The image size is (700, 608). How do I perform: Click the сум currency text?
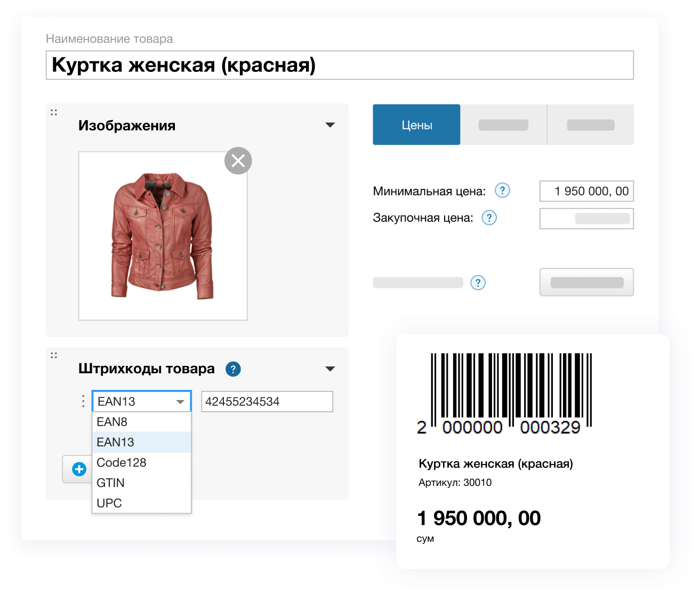point(425,539)
